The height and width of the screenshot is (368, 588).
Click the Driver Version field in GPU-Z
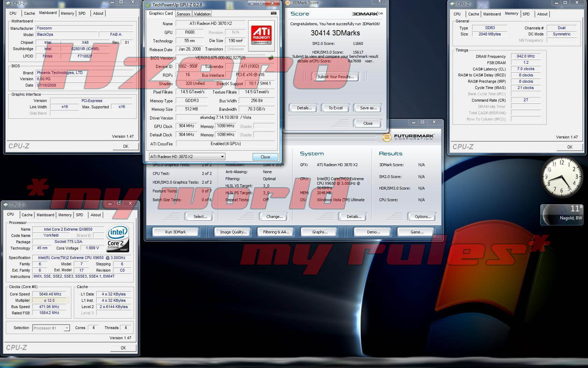pos(225,118)
